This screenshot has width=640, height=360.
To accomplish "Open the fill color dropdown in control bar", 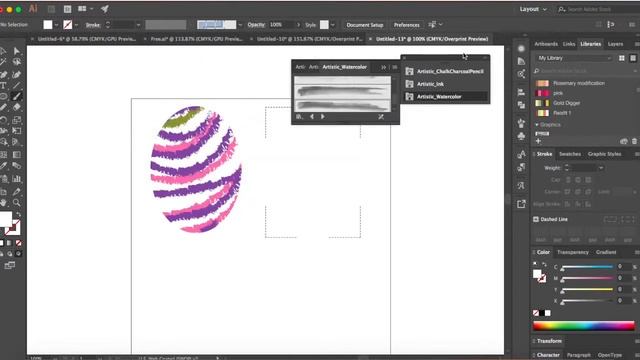I will (56, 25).
